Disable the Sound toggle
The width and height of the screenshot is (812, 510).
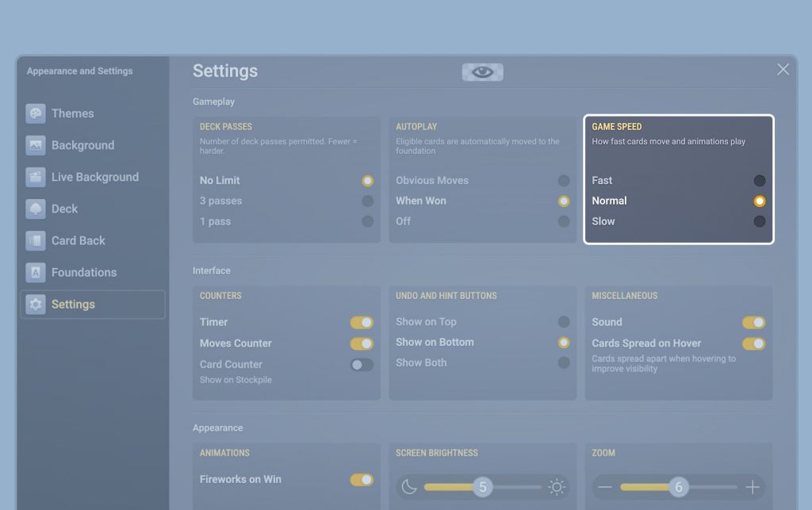[x=753, y=322]
